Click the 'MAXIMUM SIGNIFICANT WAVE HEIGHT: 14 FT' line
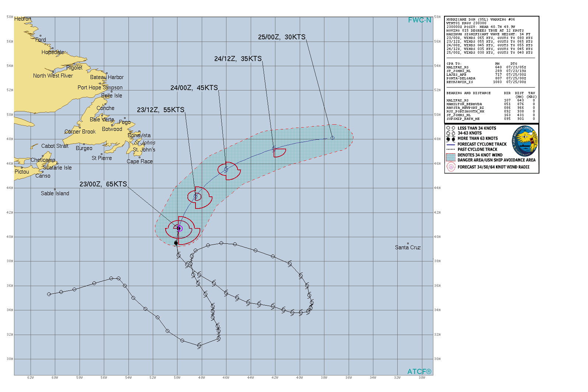The height and width of the screenshot is (392, 588). (x=488, y=34)
